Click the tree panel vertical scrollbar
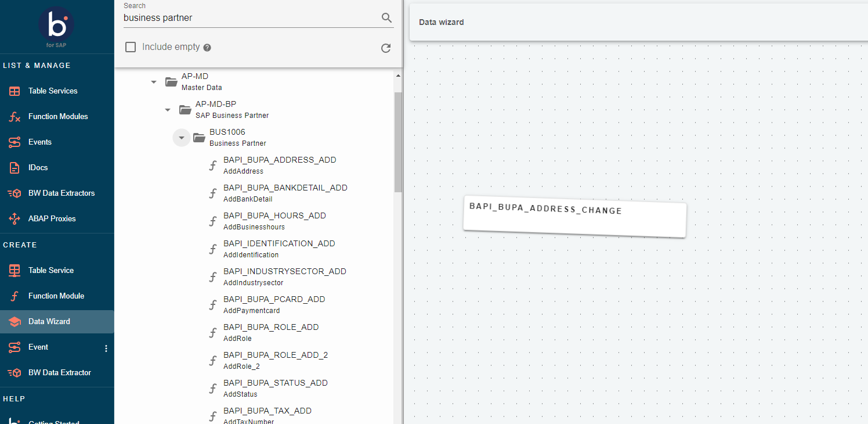868x424 pixels. (397, 142)
